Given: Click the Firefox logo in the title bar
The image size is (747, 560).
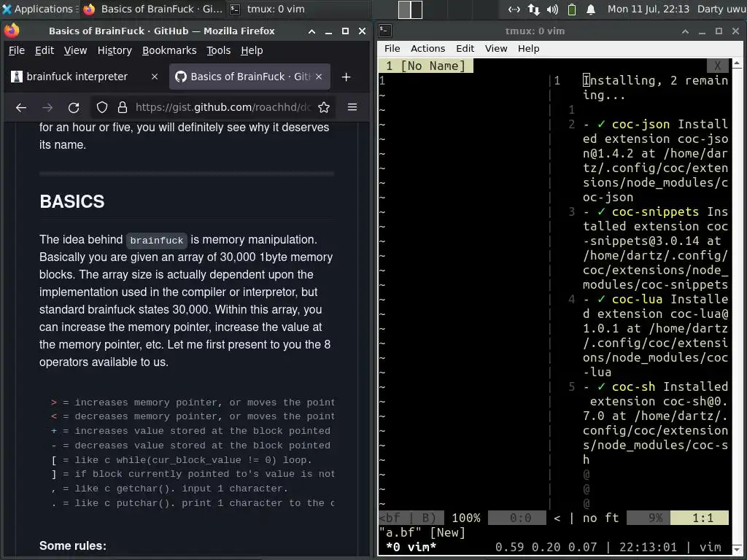Looking at the screenshot, I should click(x=12, y=31).
